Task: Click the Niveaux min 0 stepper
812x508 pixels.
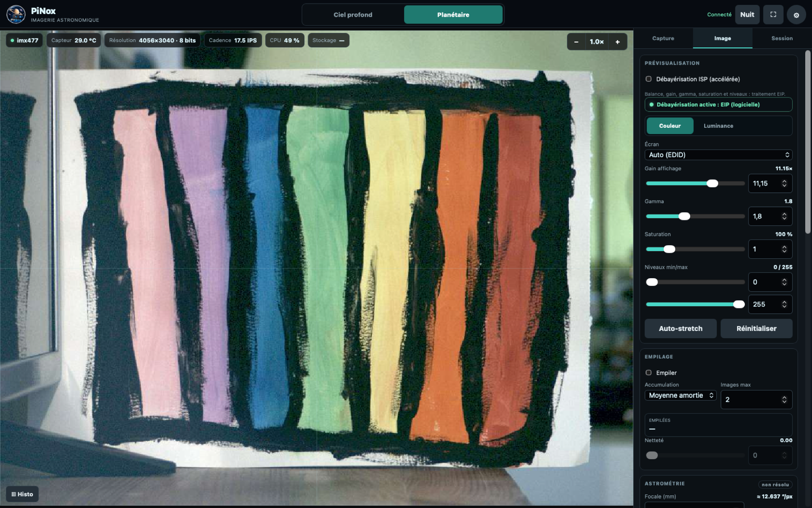Action: pyautogui.click(x=784, y=282)
